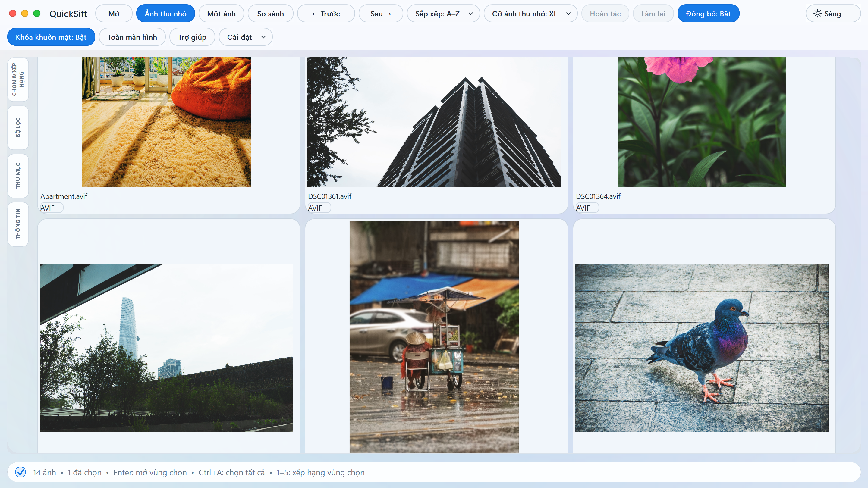The width and height of the screenshot is (868, 488).
Task: Open Trợ giúp help
Action: [192, 37]
